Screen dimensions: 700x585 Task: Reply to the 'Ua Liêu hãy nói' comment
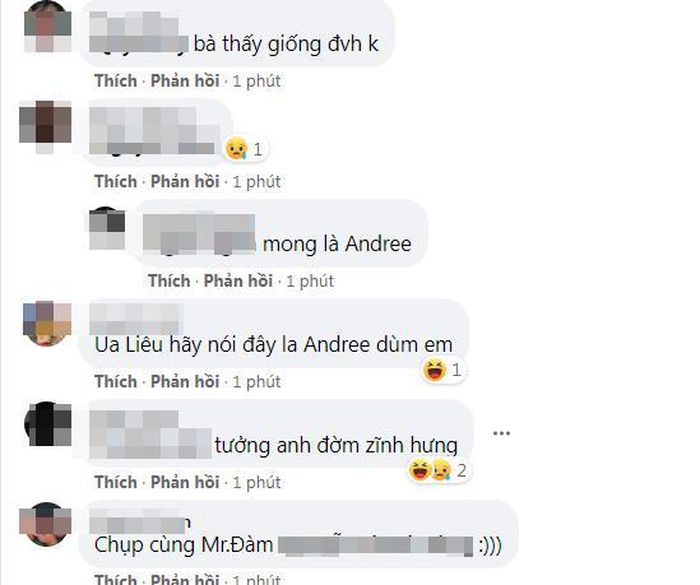pos(185,381)
